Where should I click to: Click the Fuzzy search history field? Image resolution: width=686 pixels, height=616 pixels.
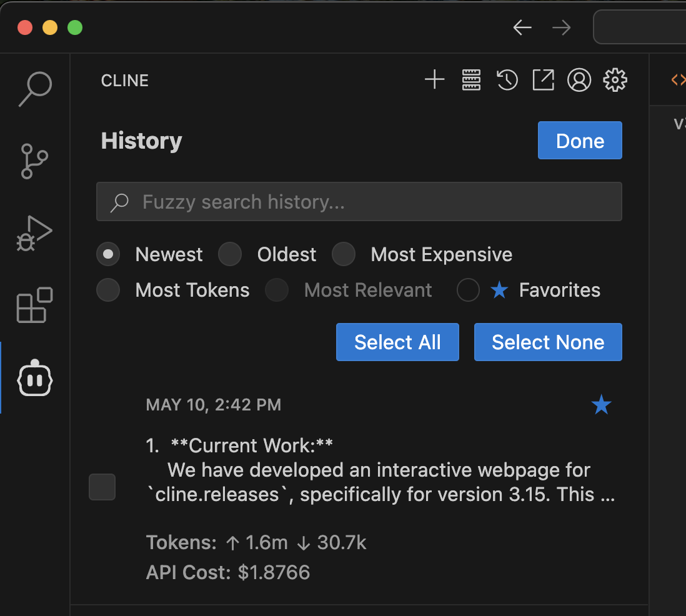coord(359,202)
